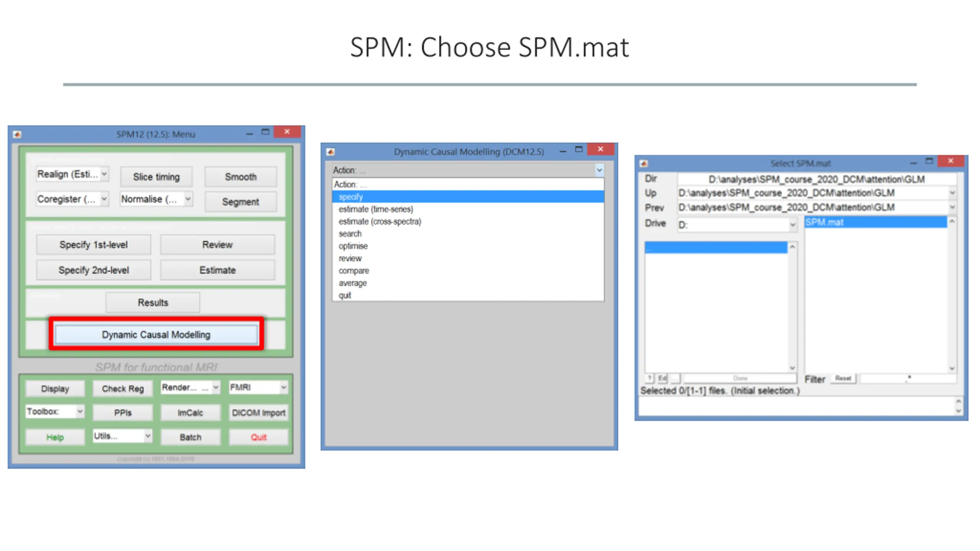Click the red Quit button

pyautogui.click(x=258, y=437)
